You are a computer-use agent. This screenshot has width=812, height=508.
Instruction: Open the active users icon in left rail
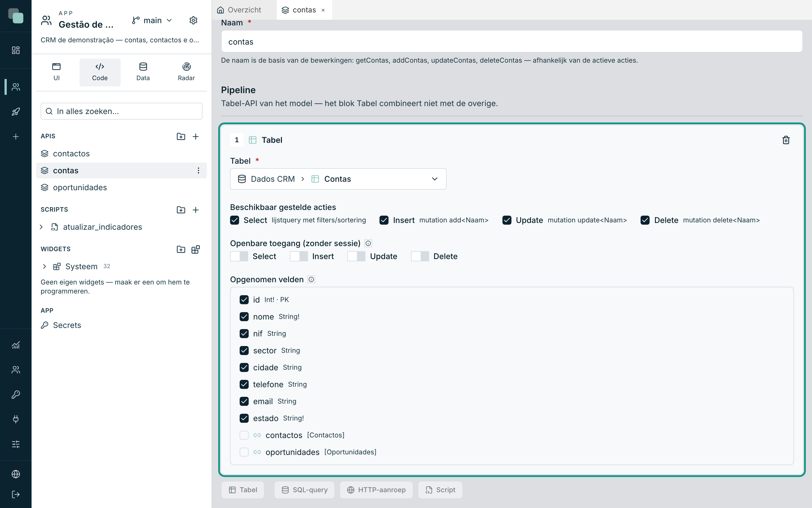pos(16,87)
